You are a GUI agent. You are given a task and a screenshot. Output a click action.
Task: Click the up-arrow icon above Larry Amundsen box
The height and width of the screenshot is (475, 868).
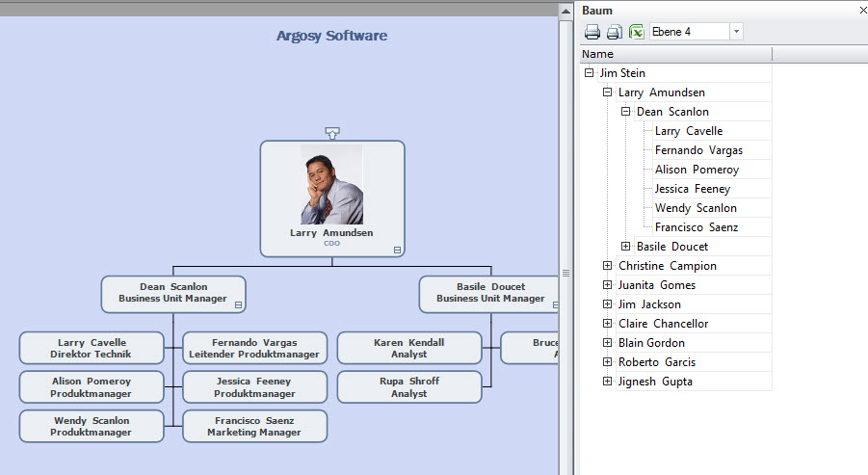[x=332, y=133]
